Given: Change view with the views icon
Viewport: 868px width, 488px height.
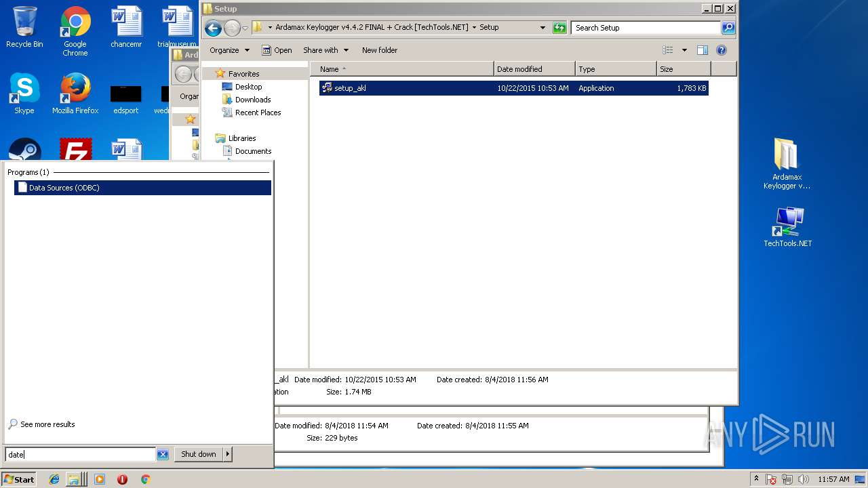Looking at the screenshot, I should [668, 50].
